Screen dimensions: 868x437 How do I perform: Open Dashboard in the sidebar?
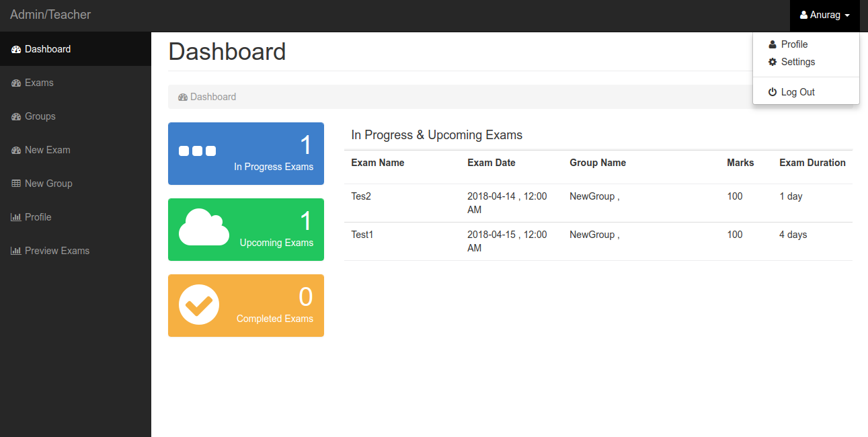(x=75, y=49)
